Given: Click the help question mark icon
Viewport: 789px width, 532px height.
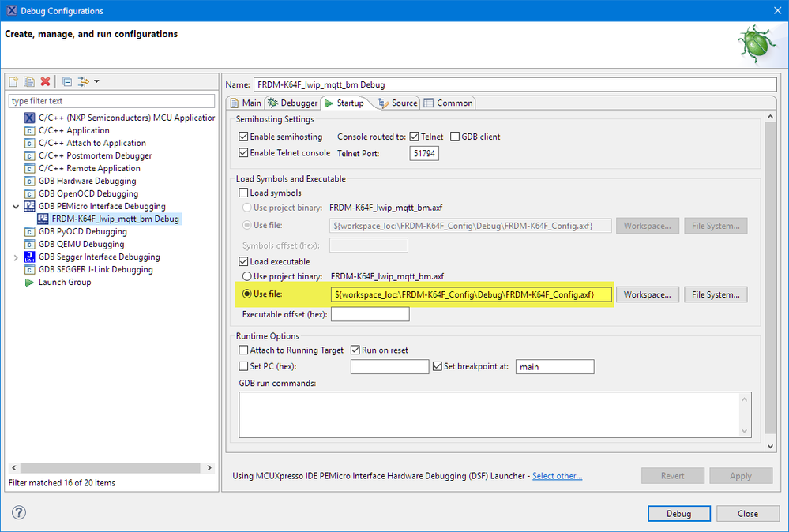Looking at the screenshot, I should pos(19,512).
